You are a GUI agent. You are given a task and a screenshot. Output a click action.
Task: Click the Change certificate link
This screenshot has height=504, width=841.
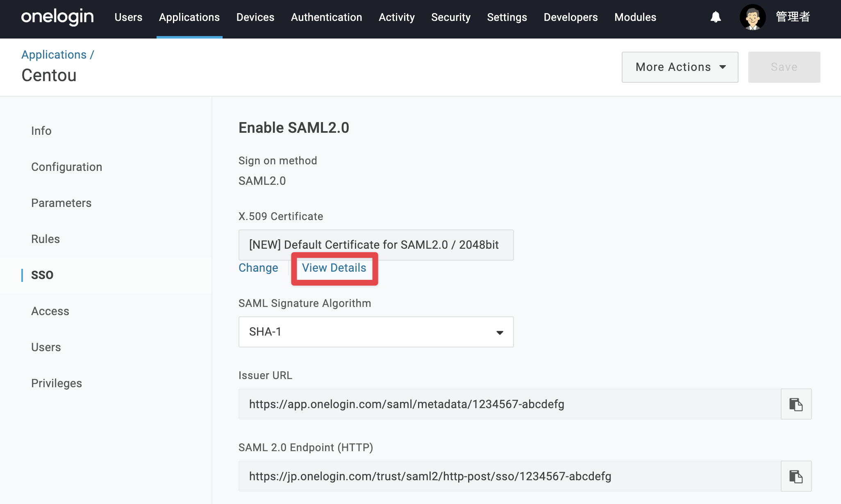pyautogui.click(x=258, y=268)
